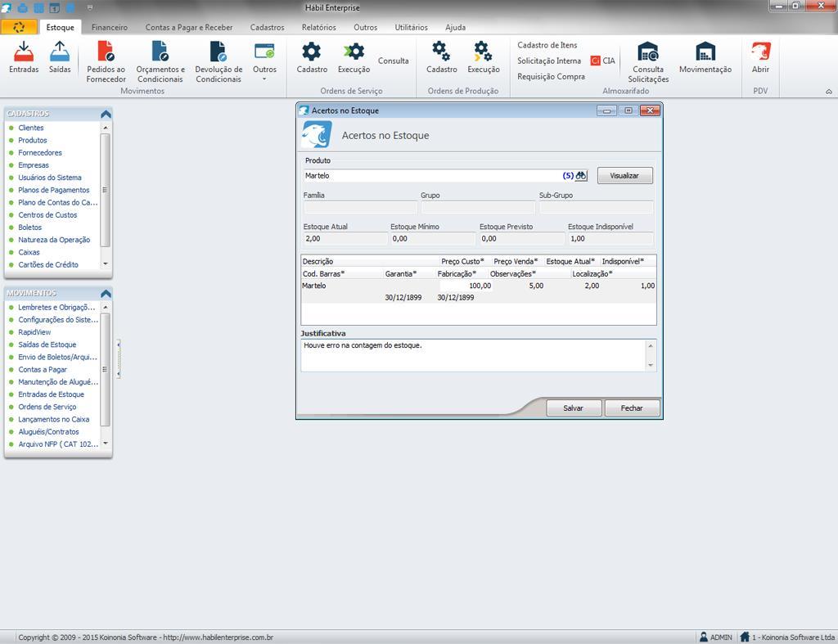This screenshot has height=644, width=838.
Task: Click the Estoque Indisponível field
Action: coord(610,239)
